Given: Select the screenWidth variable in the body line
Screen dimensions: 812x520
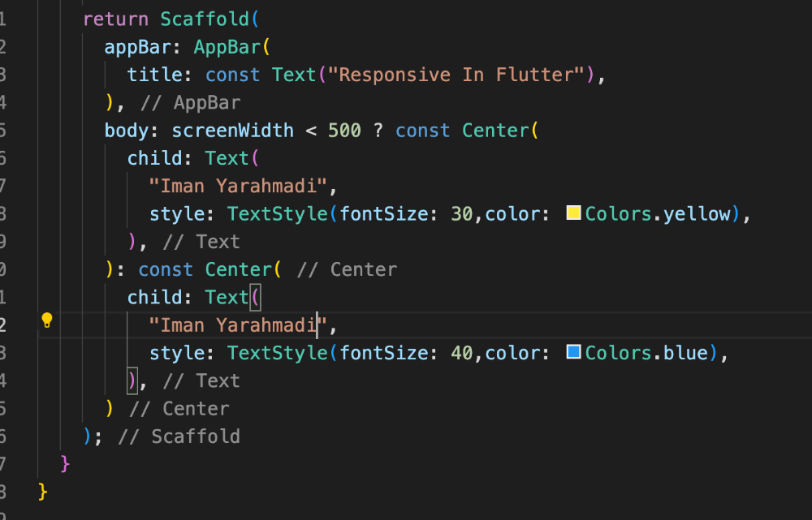Looking at the screenshot, I should (x=232, y=131).
